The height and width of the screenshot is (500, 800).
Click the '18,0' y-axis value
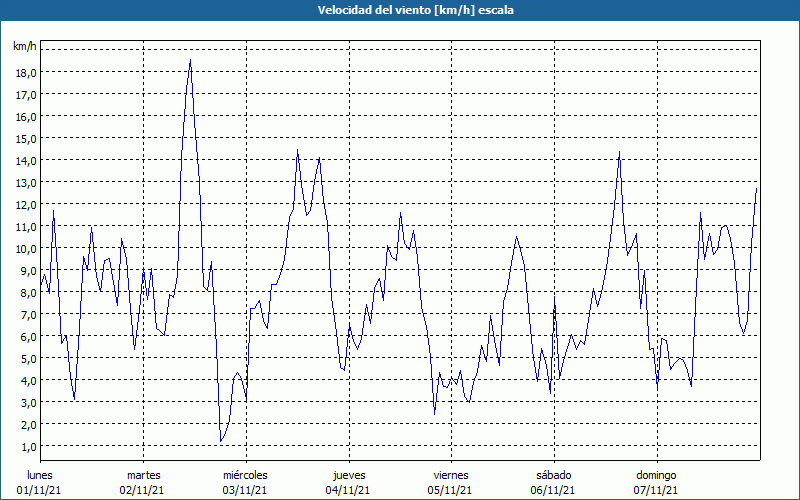[26, 72]
